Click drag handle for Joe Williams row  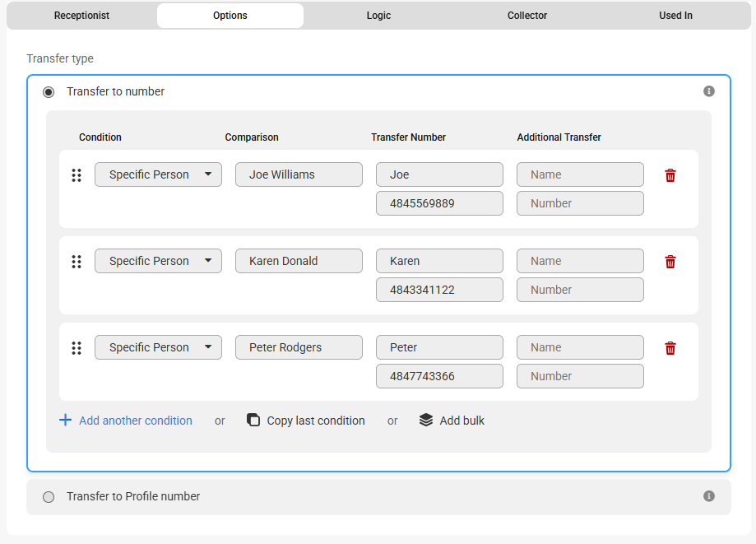pyautogui.click(x=77, y=175)
